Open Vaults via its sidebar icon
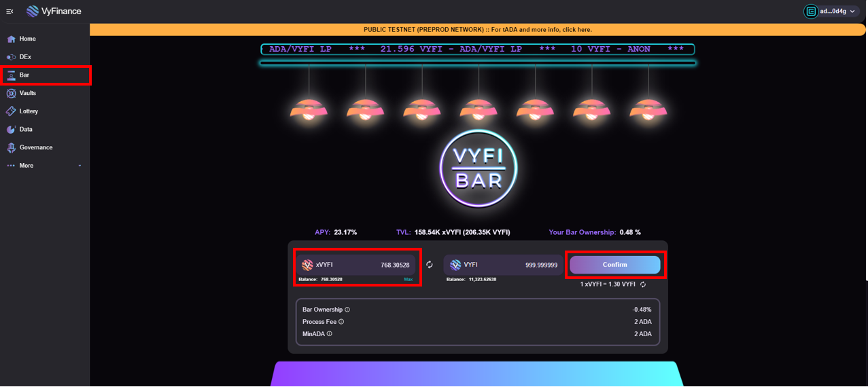 (11, 93)
